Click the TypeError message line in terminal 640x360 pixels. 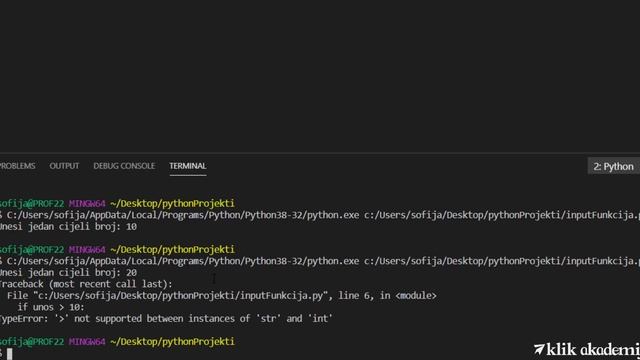pos(166,318)
